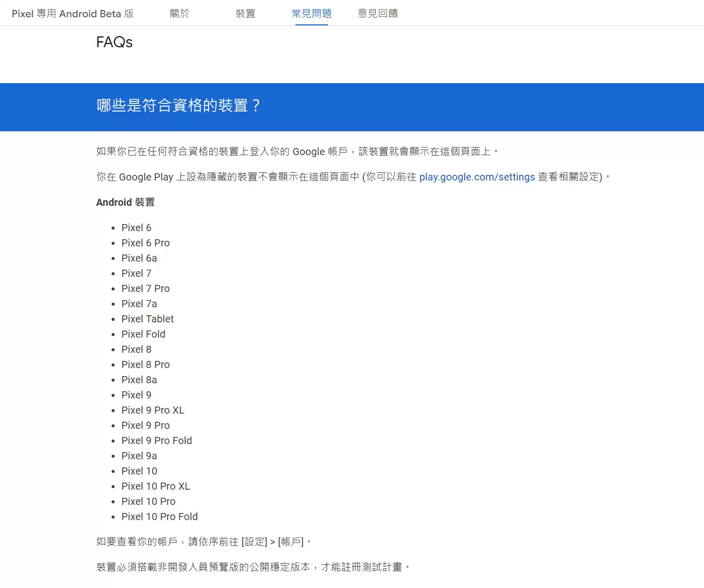This screenshot has width=704, height=588.
Task: Open the play.google.com/settings link
Action: [477, 177]
